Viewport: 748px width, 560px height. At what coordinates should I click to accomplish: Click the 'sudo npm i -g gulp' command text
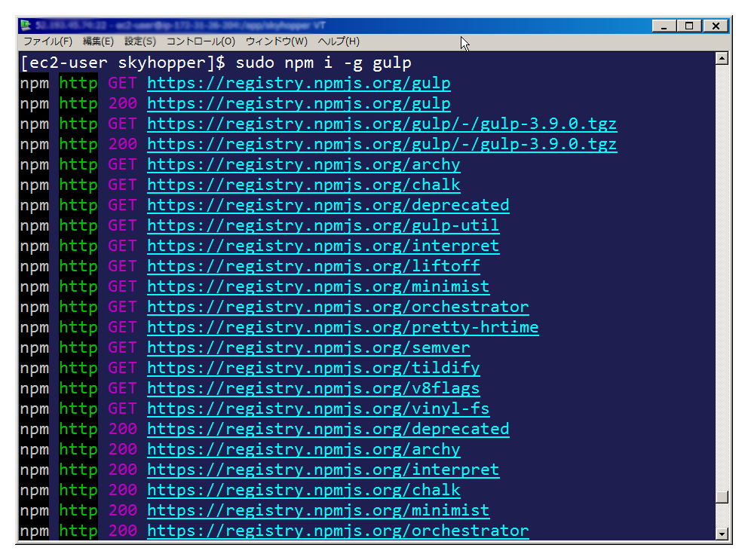coord(323,63)
